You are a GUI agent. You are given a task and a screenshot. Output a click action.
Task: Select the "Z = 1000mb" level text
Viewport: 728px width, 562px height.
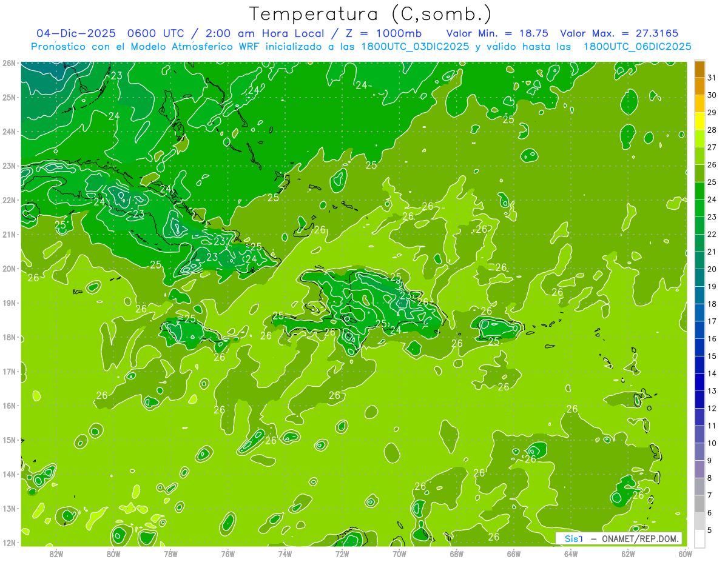[x=383, y=33]
